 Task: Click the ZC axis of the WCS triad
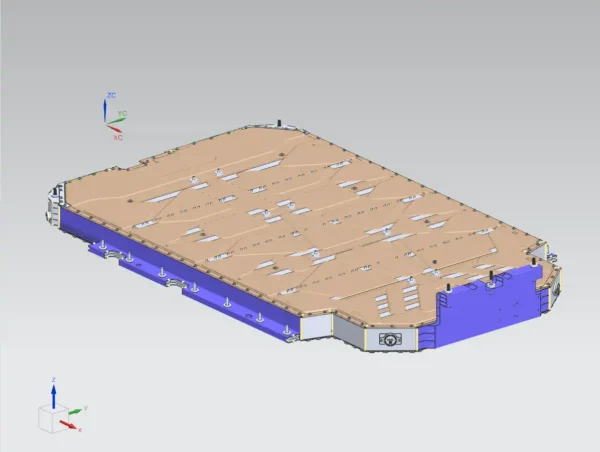click(x=105, y=110)
